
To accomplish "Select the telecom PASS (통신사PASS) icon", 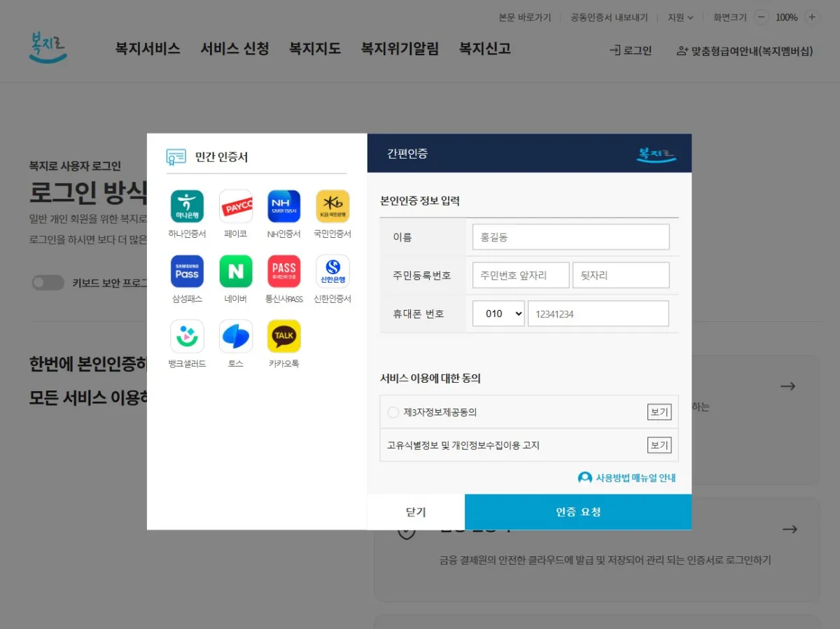I will coord(284,271).
